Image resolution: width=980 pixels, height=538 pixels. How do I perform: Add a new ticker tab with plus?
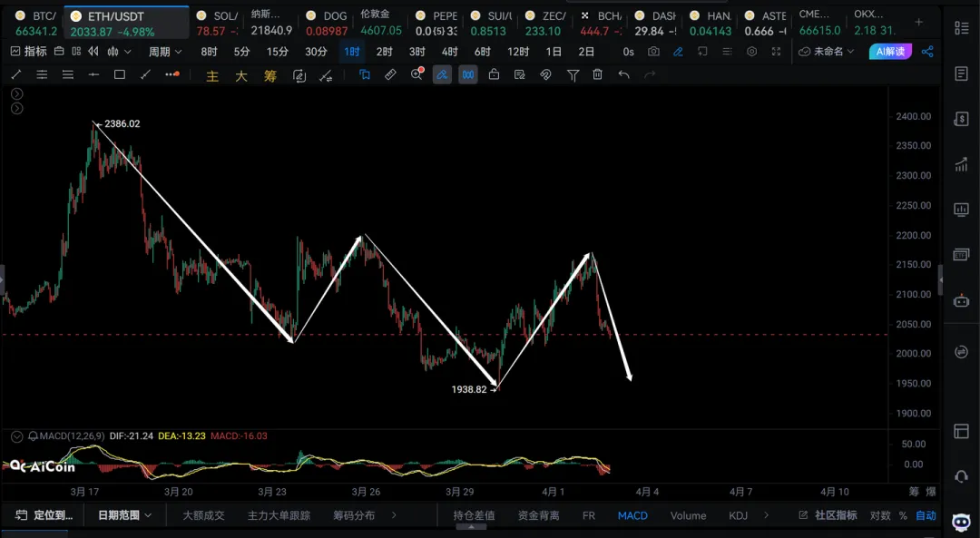(918, 23)
